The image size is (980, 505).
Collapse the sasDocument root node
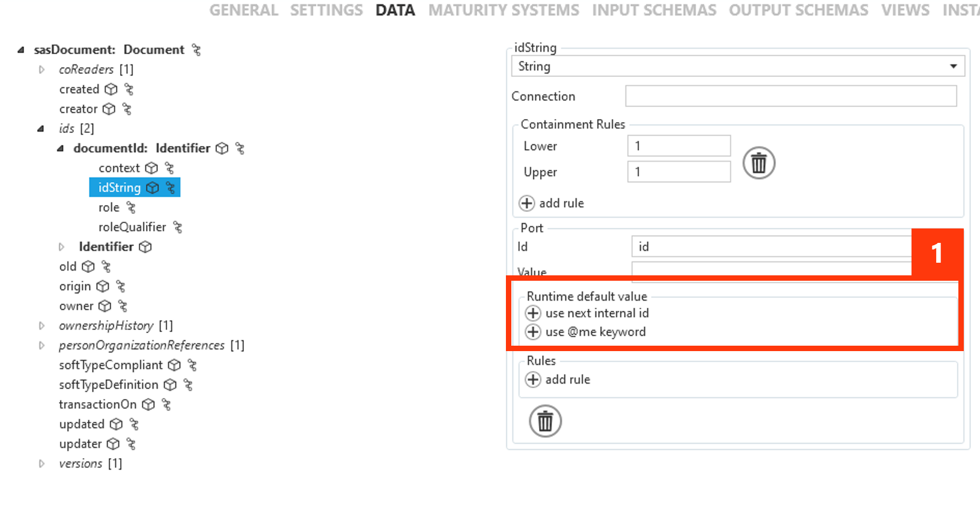coord(21,50)
